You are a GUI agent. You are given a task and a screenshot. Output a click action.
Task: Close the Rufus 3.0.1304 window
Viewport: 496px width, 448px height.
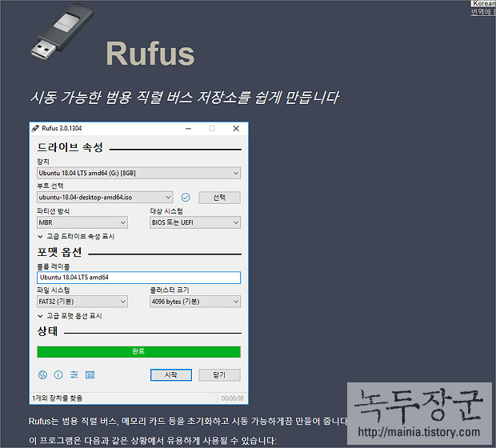pos(236,129)
